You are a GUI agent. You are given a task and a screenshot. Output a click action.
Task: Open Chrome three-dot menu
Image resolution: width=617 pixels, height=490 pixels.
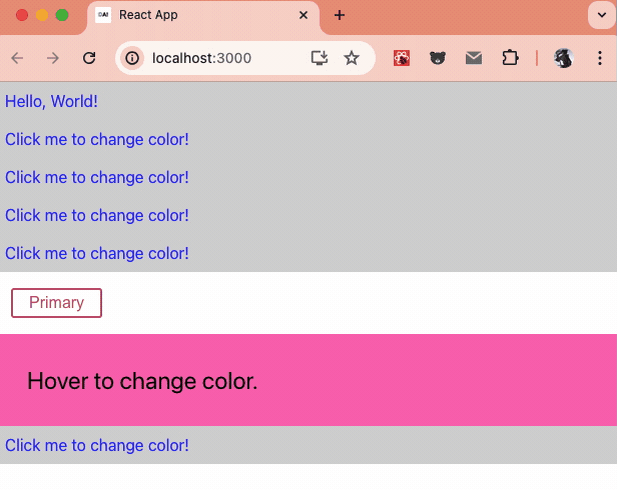(600, 58)
